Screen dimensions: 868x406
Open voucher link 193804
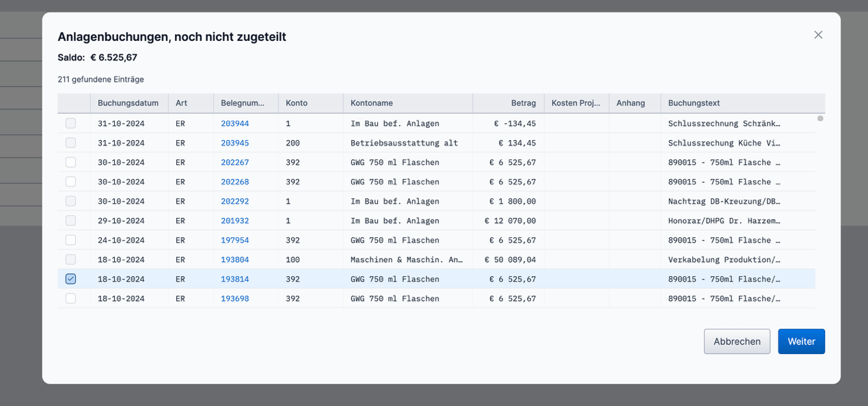click(x=234, y=260)
